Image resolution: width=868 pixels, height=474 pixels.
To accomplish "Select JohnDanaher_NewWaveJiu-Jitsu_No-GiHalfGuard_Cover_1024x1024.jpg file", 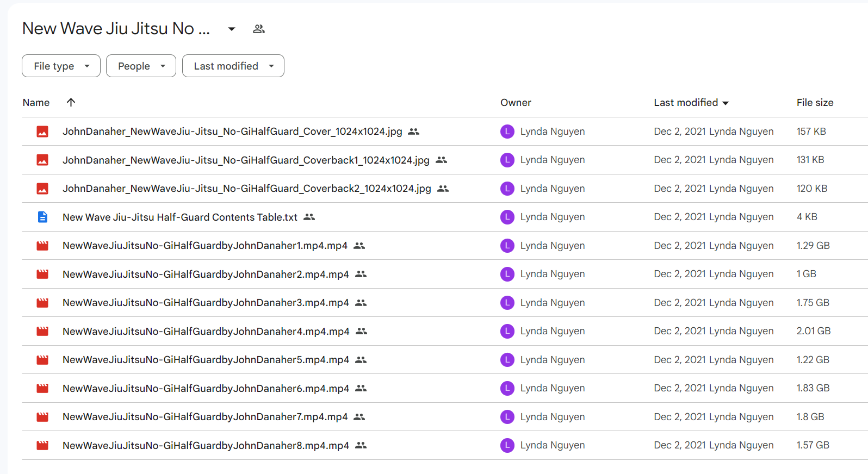I will pos(232,132).
